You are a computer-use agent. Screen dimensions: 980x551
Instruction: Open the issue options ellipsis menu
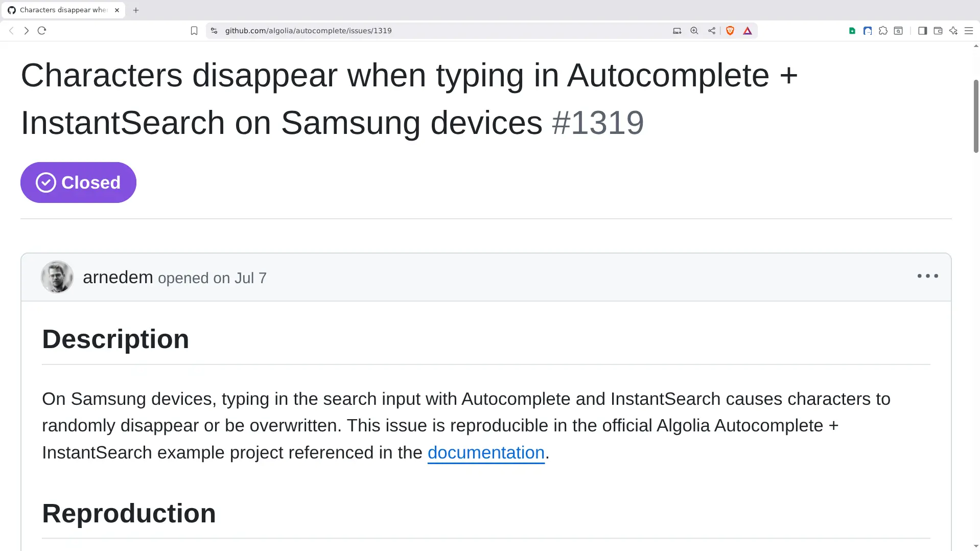point(927,276)
